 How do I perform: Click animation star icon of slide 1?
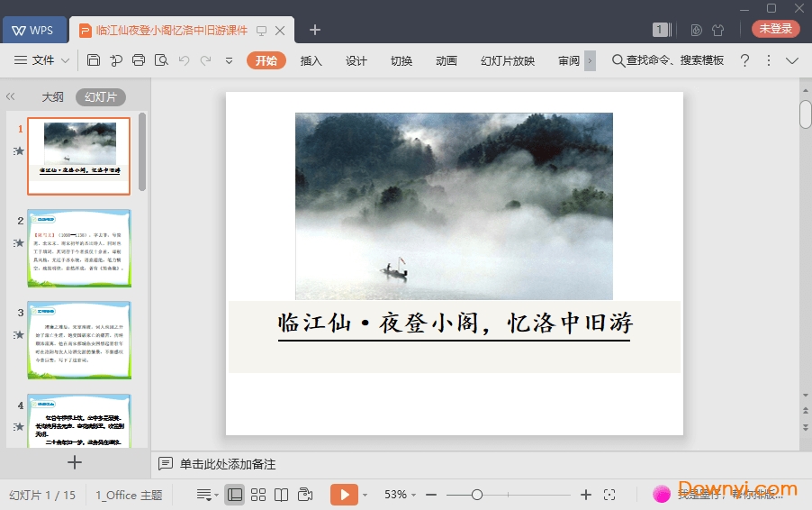19,150
